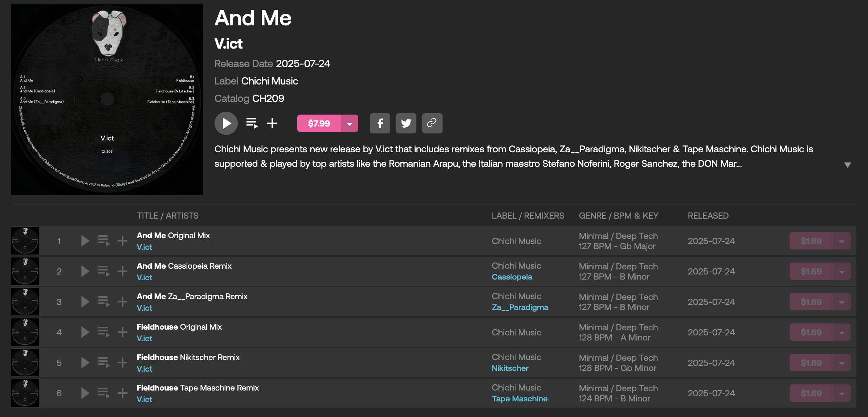Add Za__Paradigma Remix to a playlist
Screen dimensions: 868x417
[123, 302]
